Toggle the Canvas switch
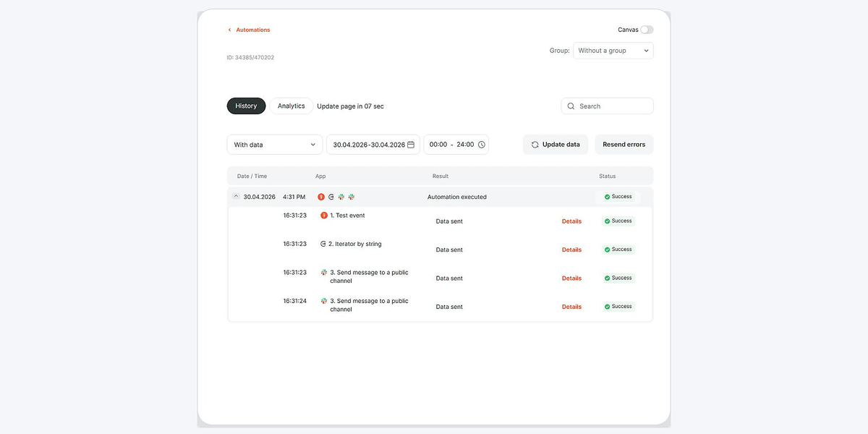868x434 pixels. 647,30
